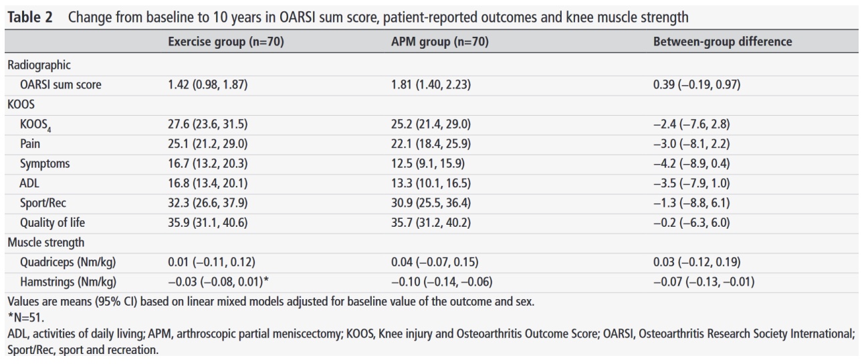
Task: Select the cell reading 0.39 (−0.19, 0.97)
Action: tap(696, 85)
